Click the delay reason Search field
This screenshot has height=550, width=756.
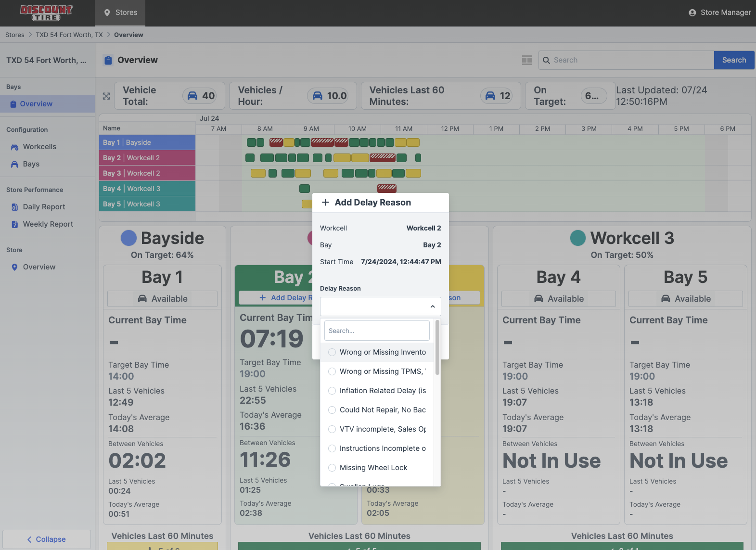pos(377,331)
